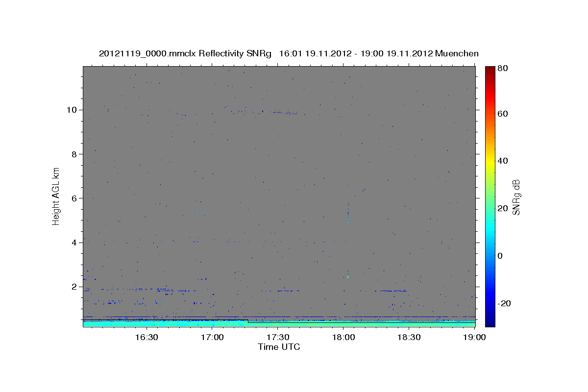Click the colorbar value 0

coord(500,256)
